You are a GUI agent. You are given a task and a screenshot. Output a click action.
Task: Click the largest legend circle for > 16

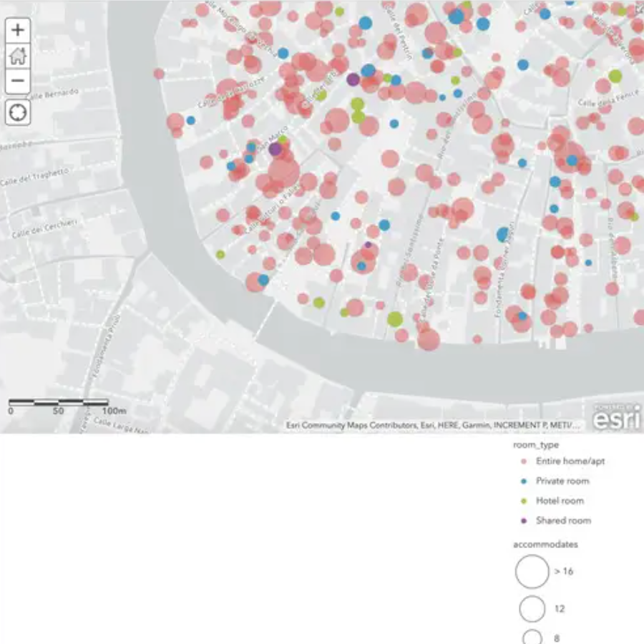[532, 572]
